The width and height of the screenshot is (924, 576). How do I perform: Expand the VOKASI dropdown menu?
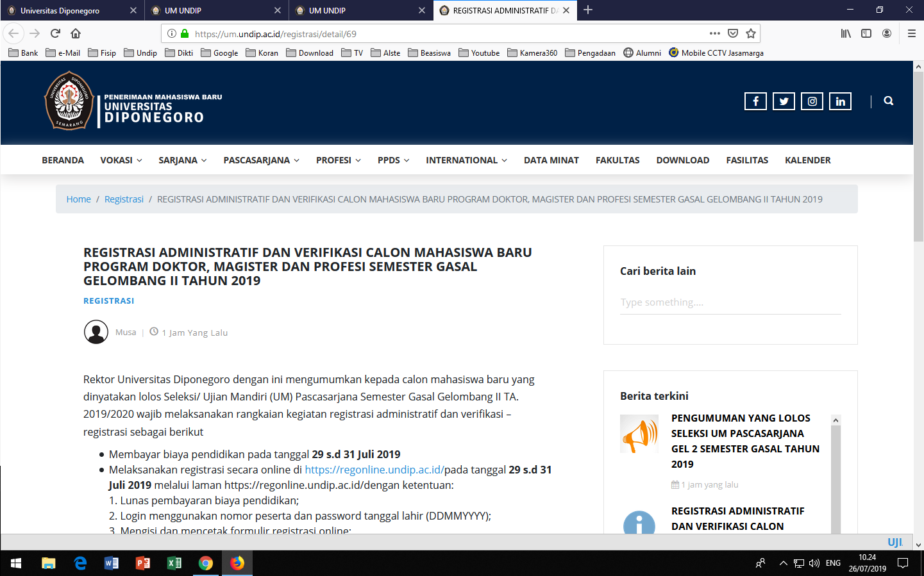tap(121, 160)
